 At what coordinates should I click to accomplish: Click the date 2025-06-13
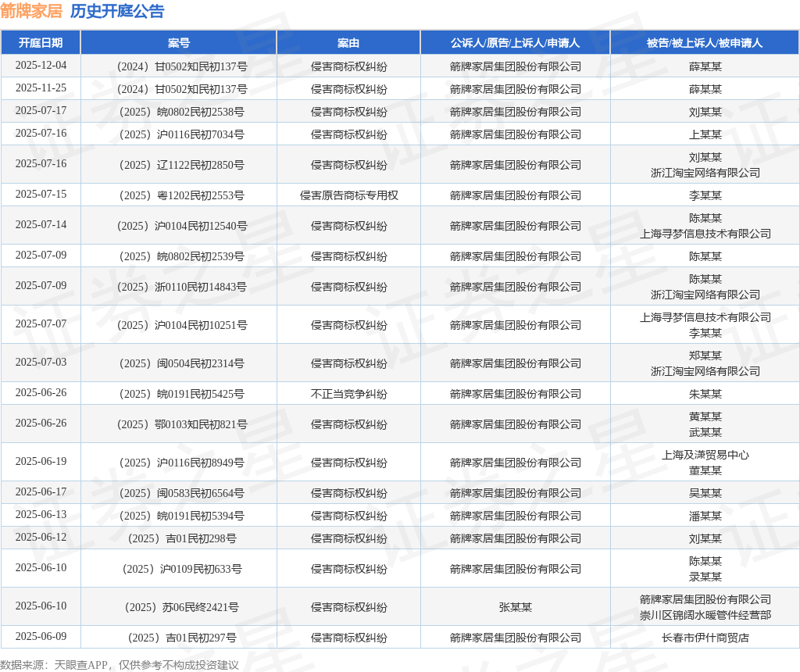41,515
